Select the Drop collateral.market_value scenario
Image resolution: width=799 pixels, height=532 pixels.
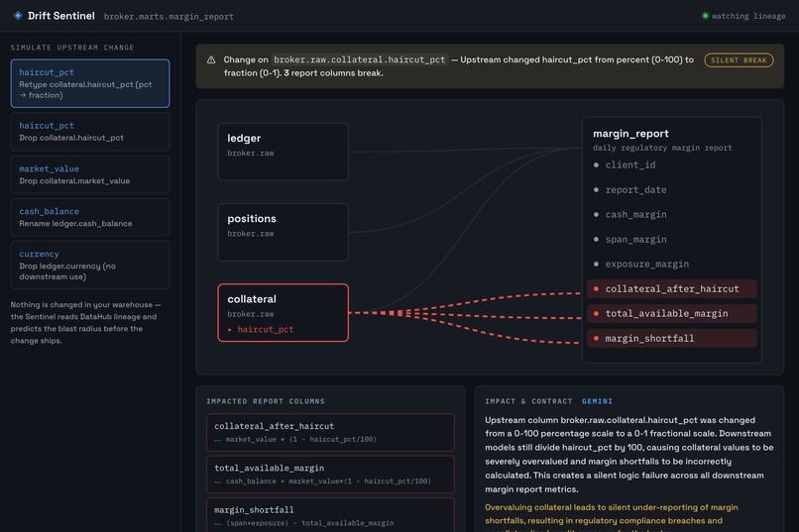90,174
